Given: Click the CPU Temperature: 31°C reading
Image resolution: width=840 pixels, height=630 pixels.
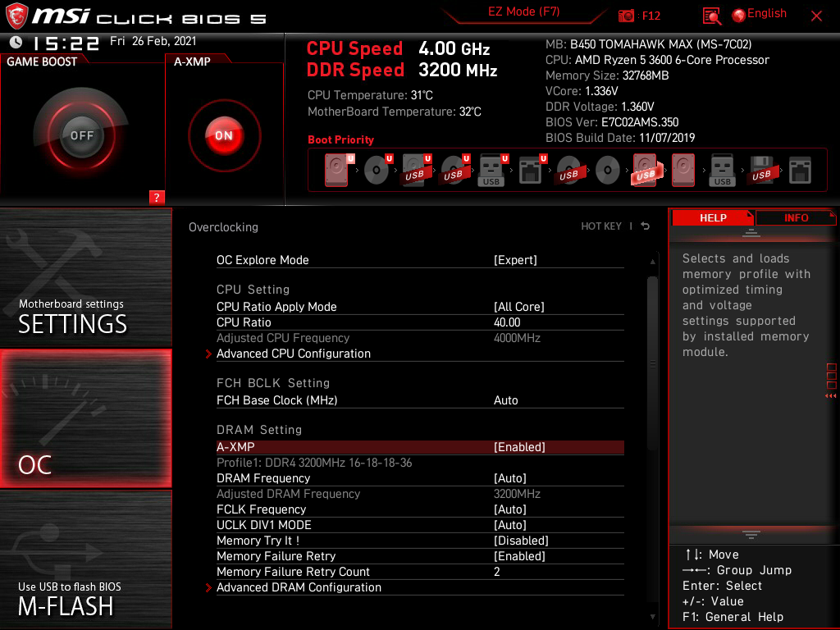Looking at the screenshot, I should point(370,95).
